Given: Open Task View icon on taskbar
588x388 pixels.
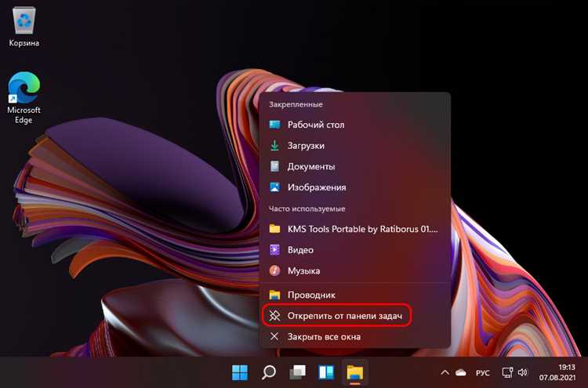Looking at the screenshot, I should 297,372.
